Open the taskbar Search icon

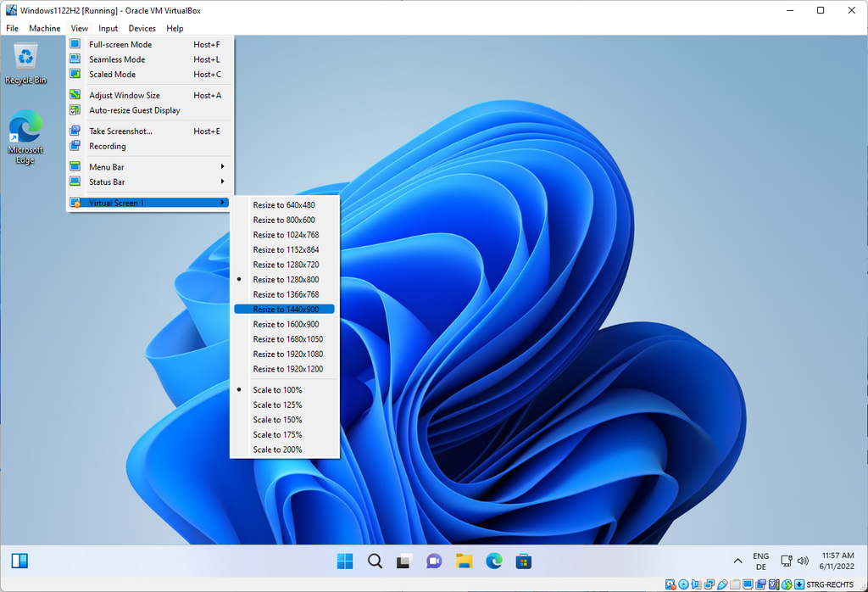click(x=375, y=561)
